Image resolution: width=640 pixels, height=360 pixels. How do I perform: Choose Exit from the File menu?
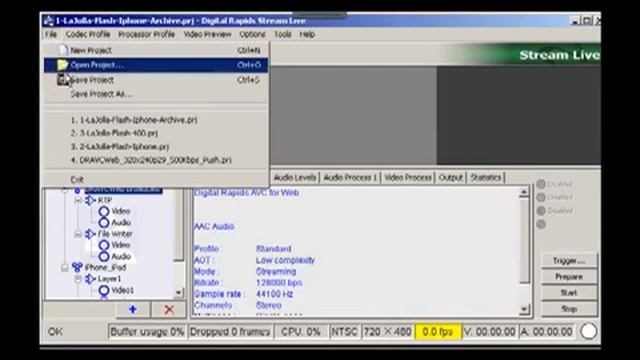156,179
